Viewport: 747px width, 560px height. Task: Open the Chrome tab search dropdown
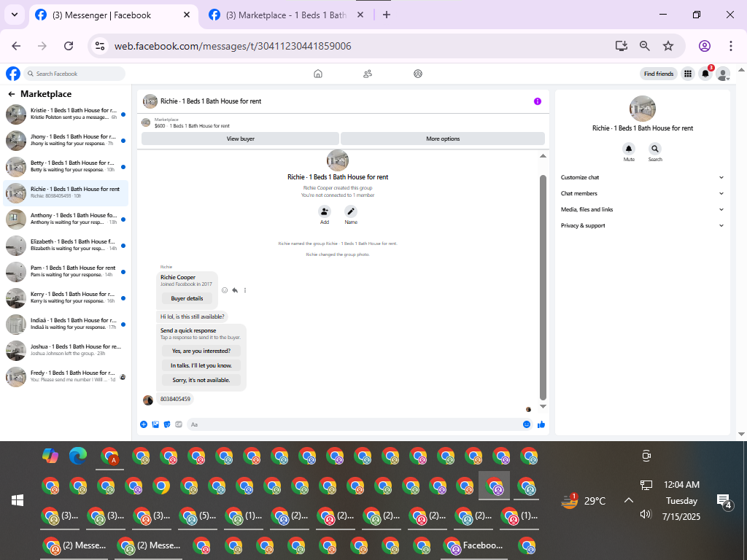click(15, 15)
